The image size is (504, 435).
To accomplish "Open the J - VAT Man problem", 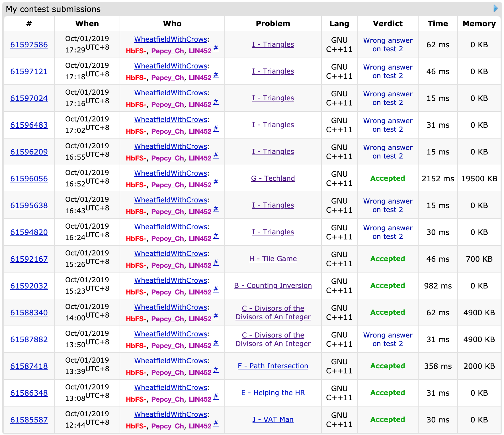I will (x=273, y=420).
